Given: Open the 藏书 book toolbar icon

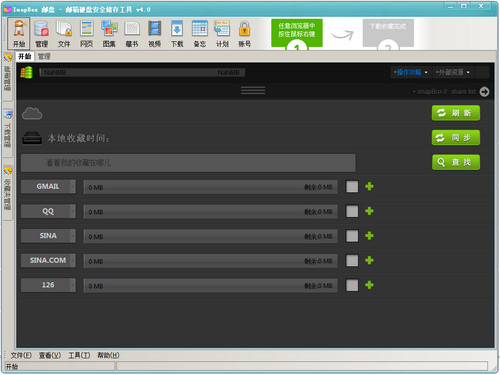Looking at the screenshot, I should (132, 33).
